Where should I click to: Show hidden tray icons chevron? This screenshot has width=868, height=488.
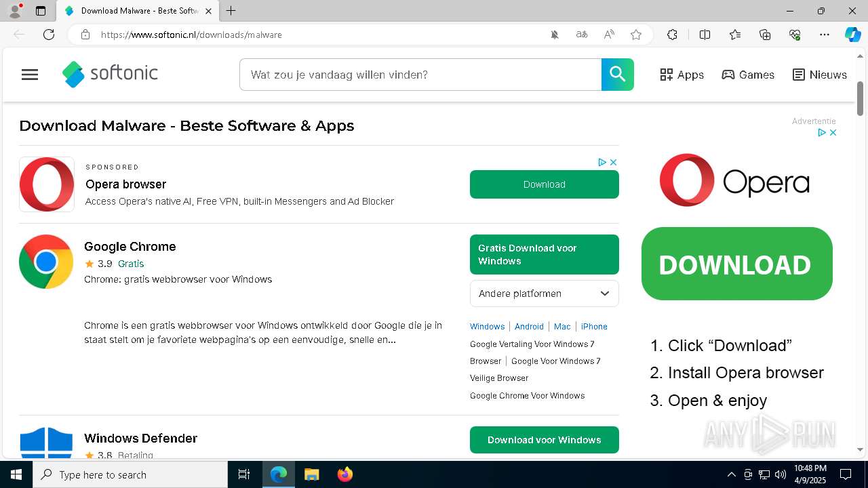coord(731,474)
